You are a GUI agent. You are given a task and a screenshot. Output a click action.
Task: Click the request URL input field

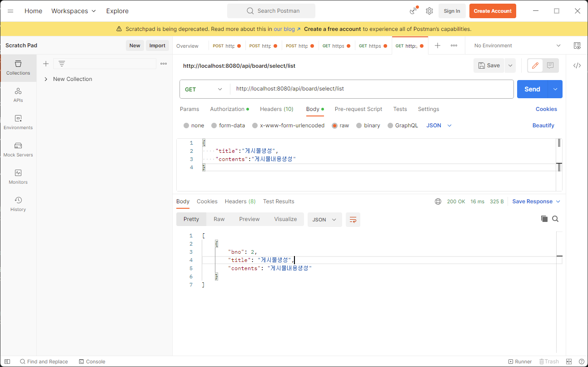click(372, 89)
